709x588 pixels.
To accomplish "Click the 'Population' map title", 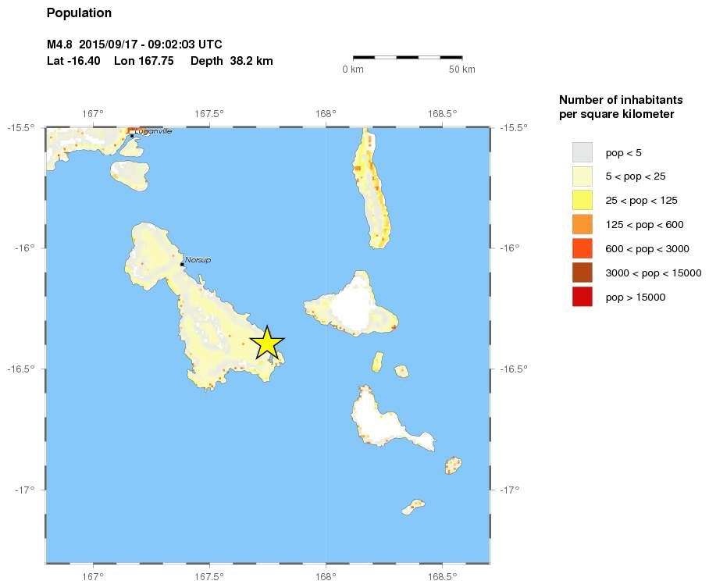I will click(79, 13).
